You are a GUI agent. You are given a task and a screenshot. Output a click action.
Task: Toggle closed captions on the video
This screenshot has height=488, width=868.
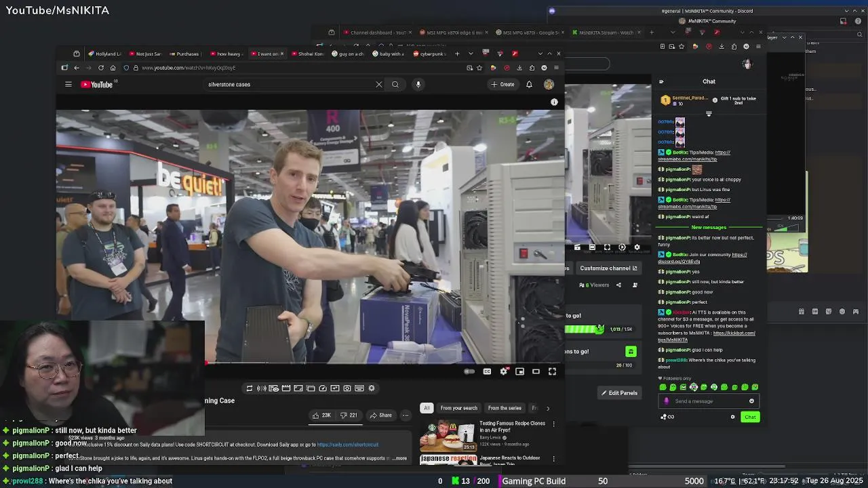(x=487, y=371)
